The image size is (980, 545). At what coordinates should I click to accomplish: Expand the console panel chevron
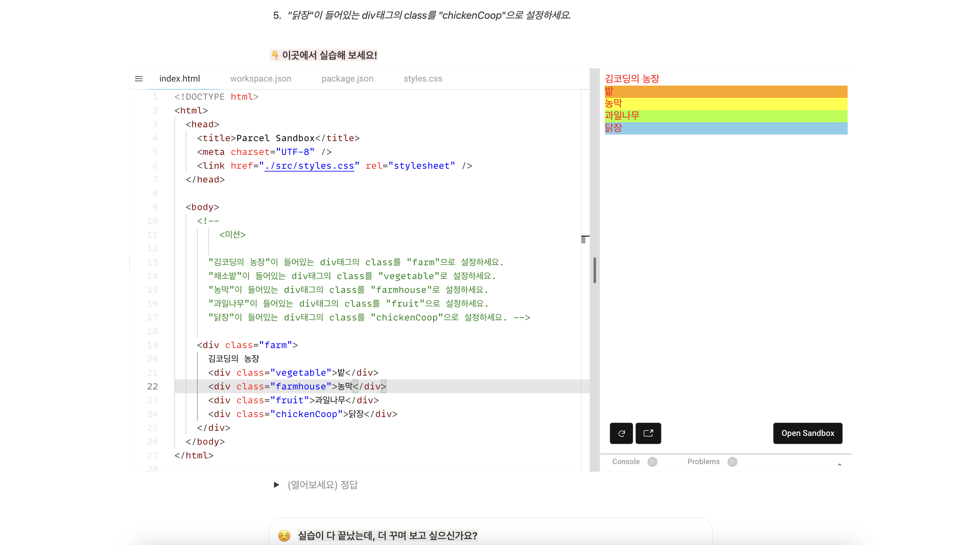(840, 464)
